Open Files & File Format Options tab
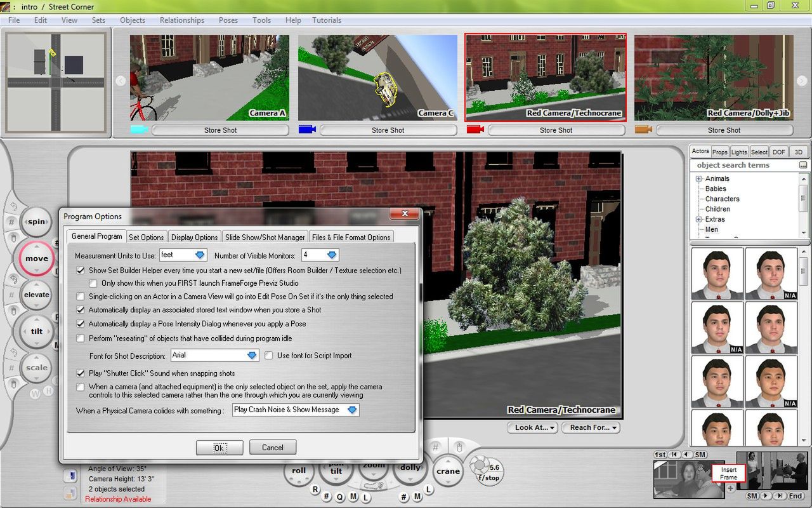 (351, 237)
